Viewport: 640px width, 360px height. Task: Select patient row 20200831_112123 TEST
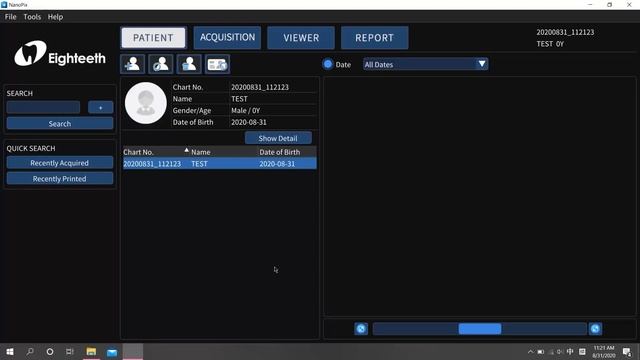click(x=220, y=164)
